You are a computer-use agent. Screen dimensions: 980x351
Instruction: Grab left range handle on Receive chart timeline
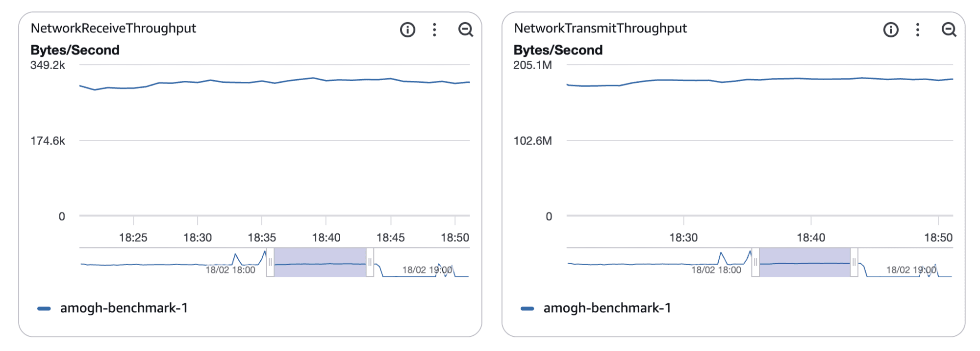tap(270, 263)
